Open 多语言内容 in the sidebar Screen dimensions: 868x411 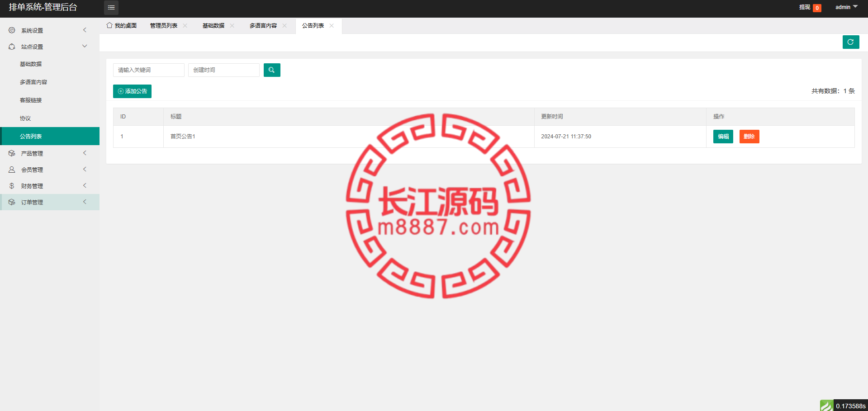point(50,82)
